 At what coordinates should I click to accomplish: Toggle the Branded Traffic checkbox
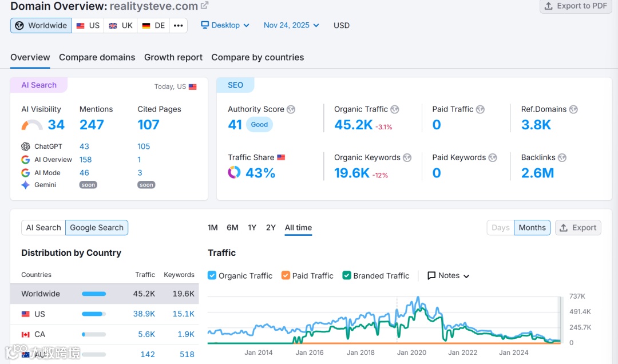[x=347, y=275]
